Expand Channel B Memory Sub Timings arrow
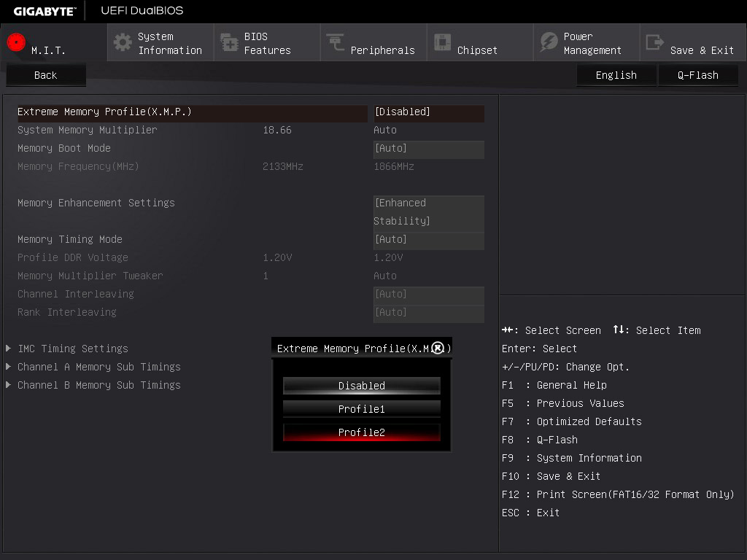Image resolution: width=747 pixels, height=560 pixels. (8, 384)
